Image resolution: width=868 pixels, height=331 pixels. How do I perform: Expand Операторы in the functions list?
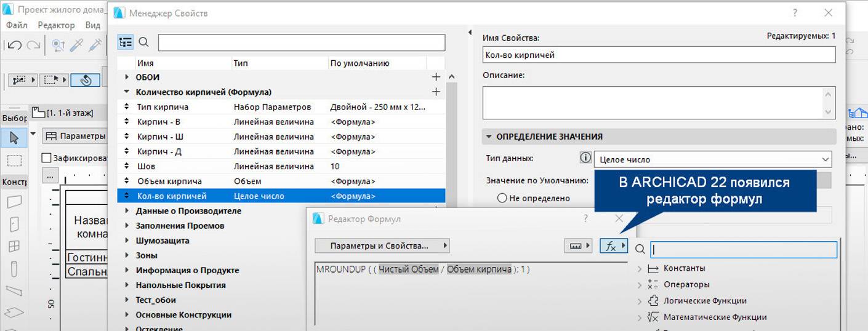click(640, 285)
